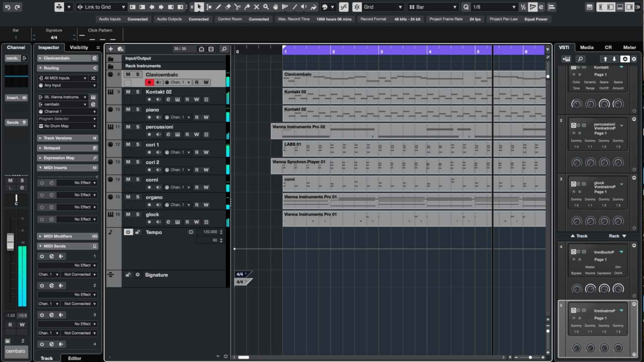Image resolution: width=644 pixels, height=362 pixels.
Task: Click the tempo value 120.000 field
Action: (210, 232)
